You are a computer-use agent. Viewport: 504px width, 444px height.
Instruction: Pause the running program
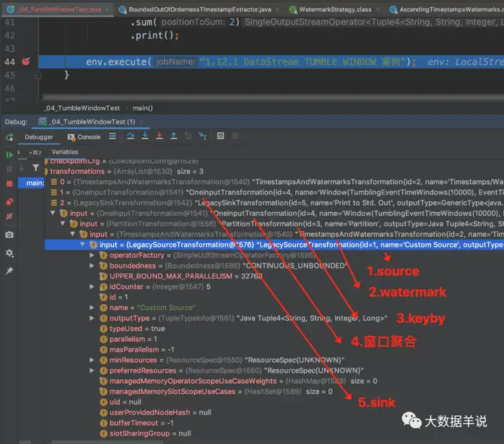tap(9, 169)
